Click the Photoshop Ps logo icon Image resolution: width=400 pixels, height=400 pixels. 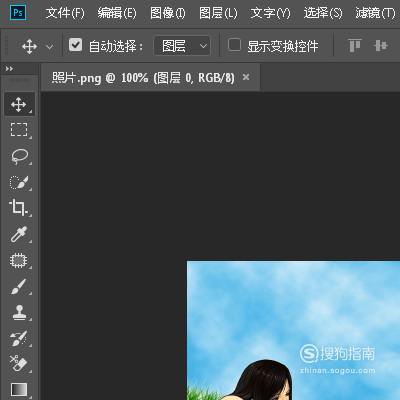(18, 13)
